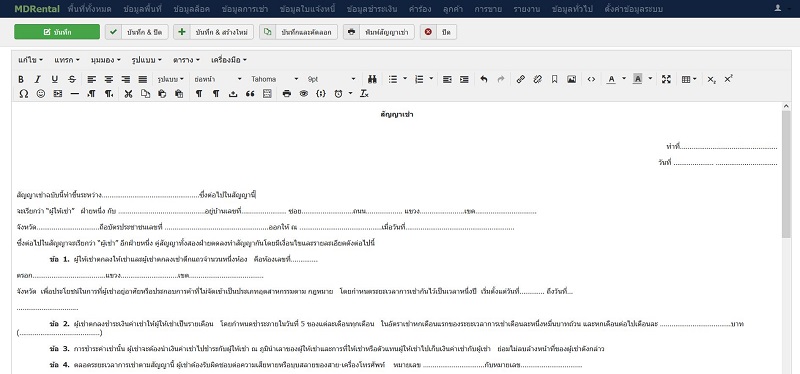Image resolution: width=800 pixels, height=374 pixels.
Task: Toggle fullscreen editor mode
Action: pyautogui.click(x=666, y=79)
